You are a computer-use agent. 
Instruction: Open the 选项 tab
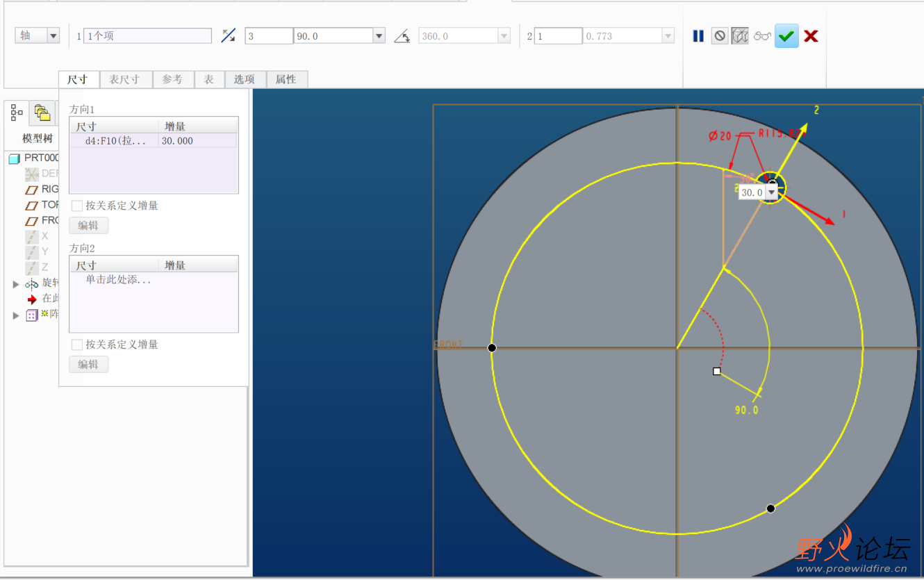click(x=245, y=79)
